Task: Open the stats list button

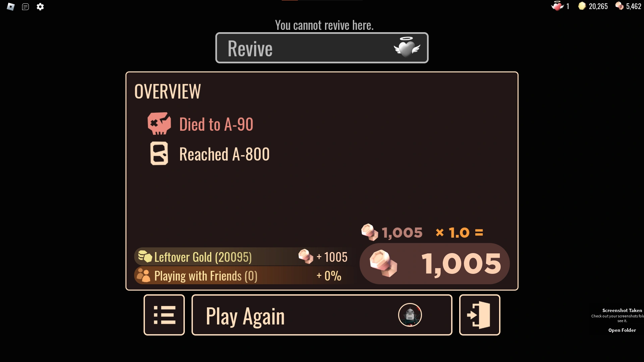Action: [164, 315]
